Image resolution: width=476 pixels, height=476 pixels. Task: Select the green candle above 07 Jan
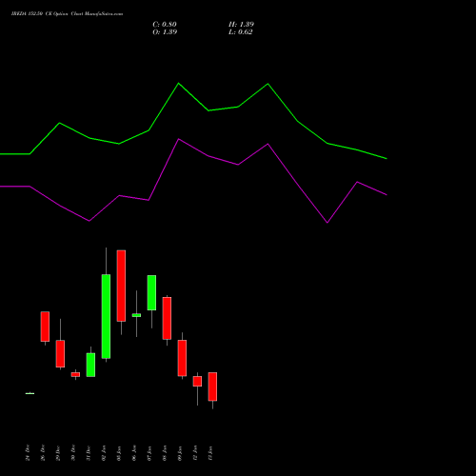coord(151,292)
